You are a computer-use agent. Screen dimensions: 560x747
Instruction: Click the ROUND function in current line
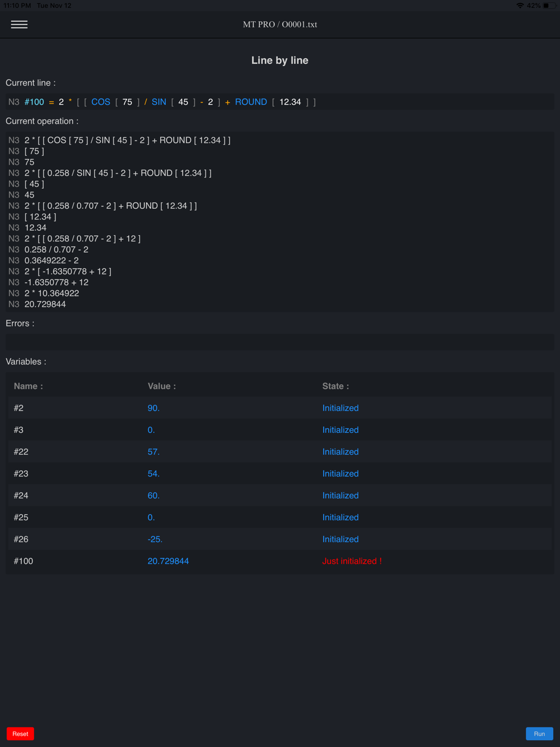[251, 102]
